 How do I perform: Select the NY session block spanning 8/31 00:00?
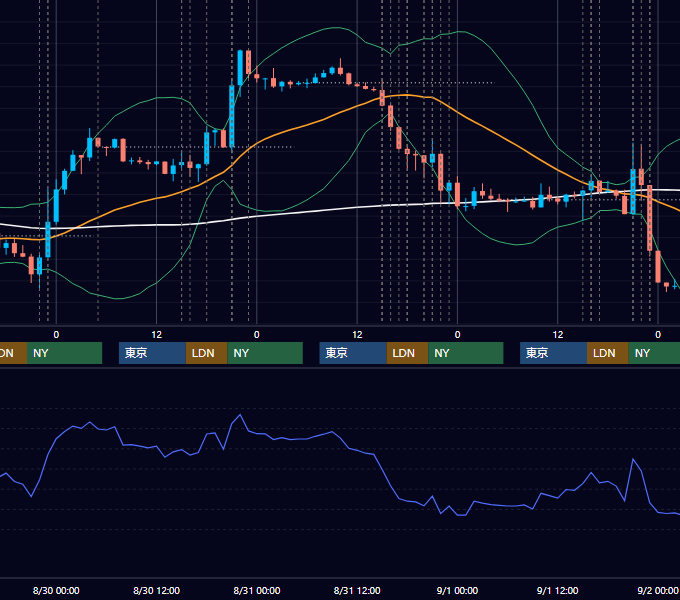coord(265,353)
